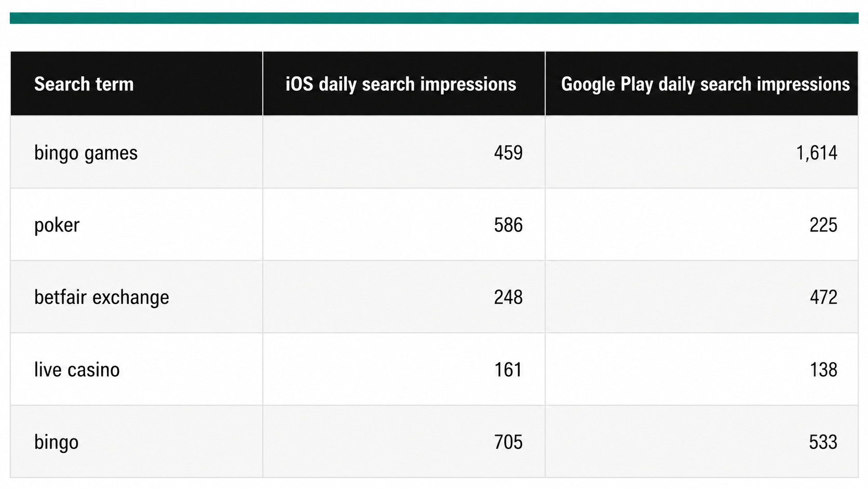Click Google Play value 225 for poker
The height and width of the screenshot is (489, 868).
coord(823,225)
